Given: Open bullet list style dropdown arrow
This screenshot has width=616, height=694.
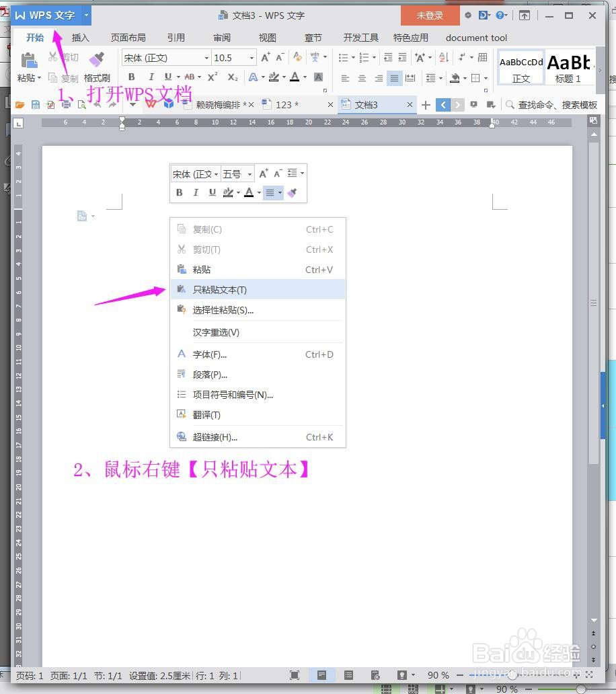Looking at the screenshot, I should pyautogui.click(x=353, y=58).
